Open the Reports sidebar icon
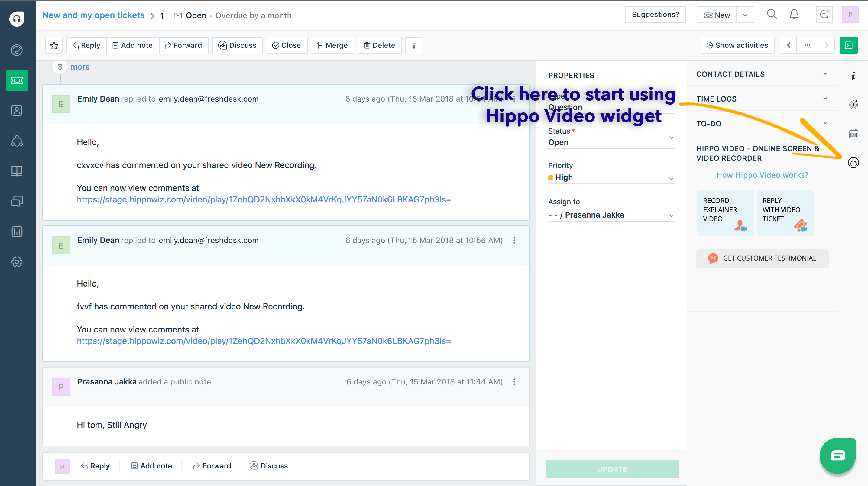 (x=17, y=232)
